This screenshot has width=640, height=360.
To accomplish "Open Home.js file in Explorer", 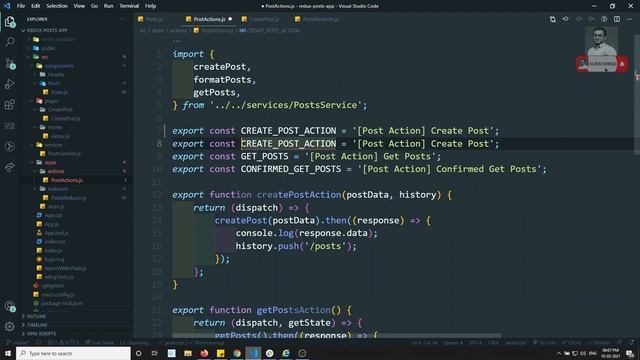I will [60, 136].
